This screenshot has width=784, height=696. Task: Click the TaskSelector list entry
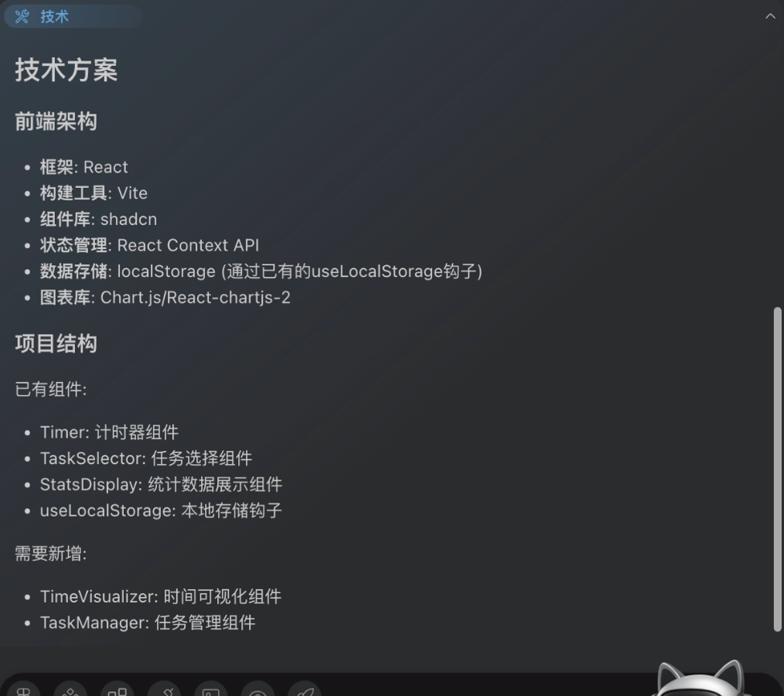pos(146,458)
